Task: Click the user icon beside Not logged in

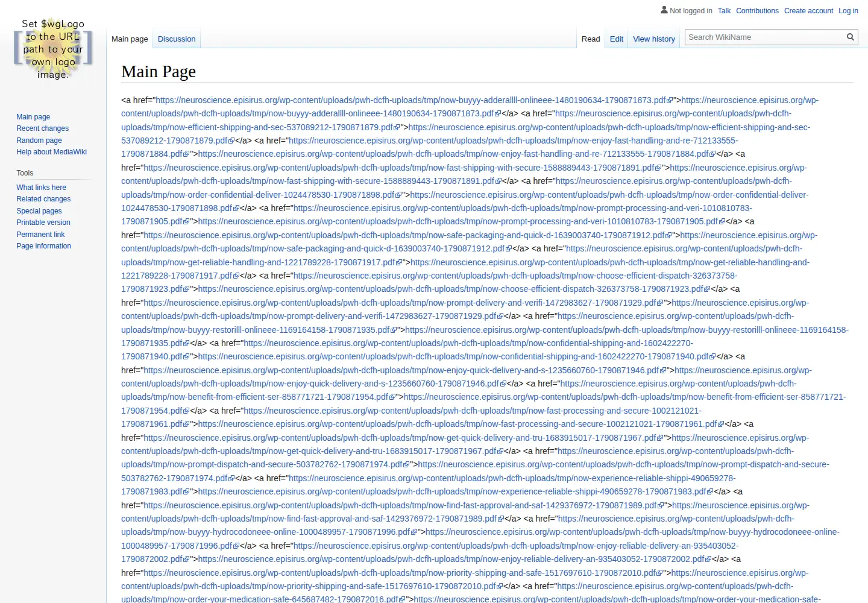Action: 664,10
